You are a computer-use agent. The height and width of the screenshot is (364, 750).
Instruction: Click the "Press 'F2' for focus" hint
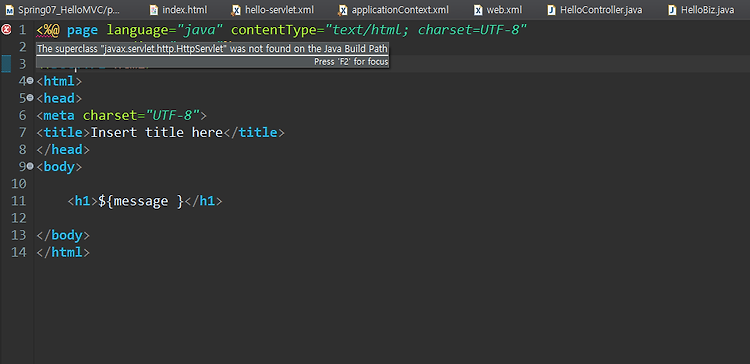[351, 62]
